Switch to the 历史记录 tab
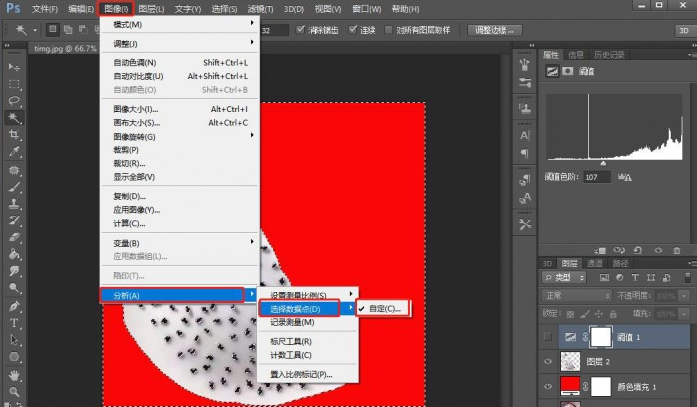This screenshot has width=697, height=407. click(610, 54)
